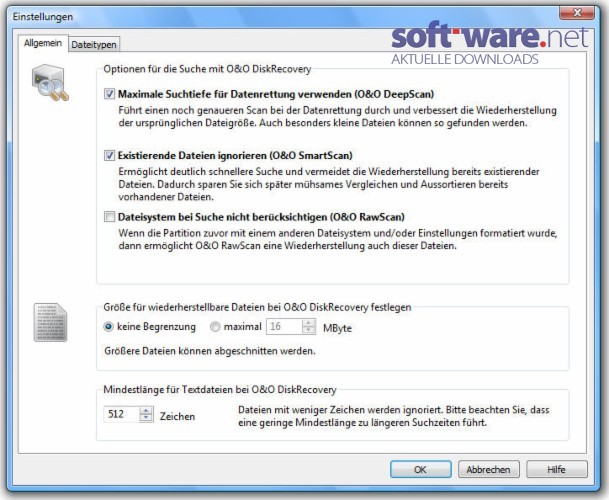Decrease the MByte value with down arrow
Screen dimensions: 609x500
pos(309,330)
